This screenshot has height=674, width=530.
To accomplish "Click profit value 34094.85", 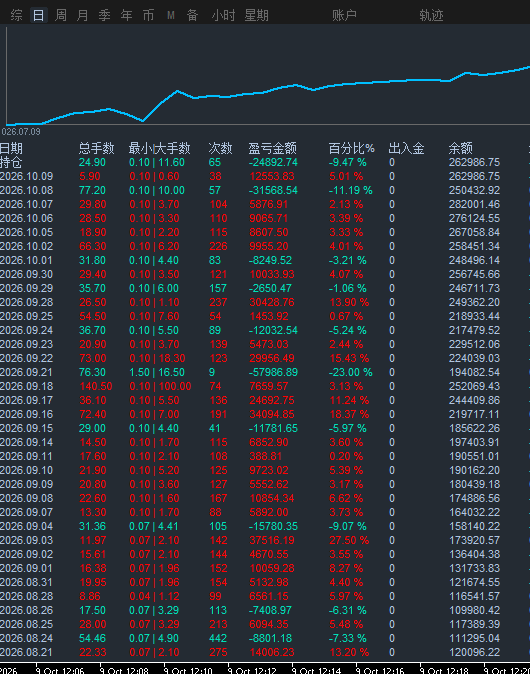I will [x=272, y=414].
